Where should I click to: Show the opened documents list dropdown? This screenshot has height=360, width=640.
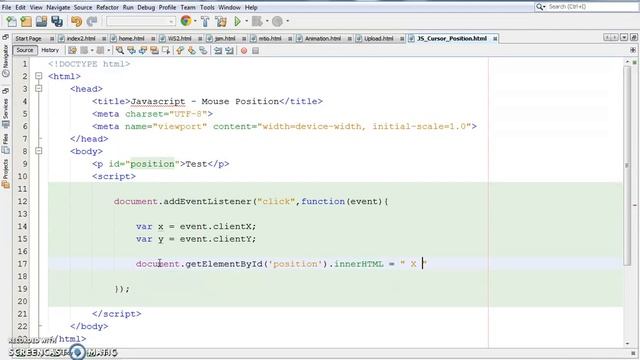click(624, 38)
